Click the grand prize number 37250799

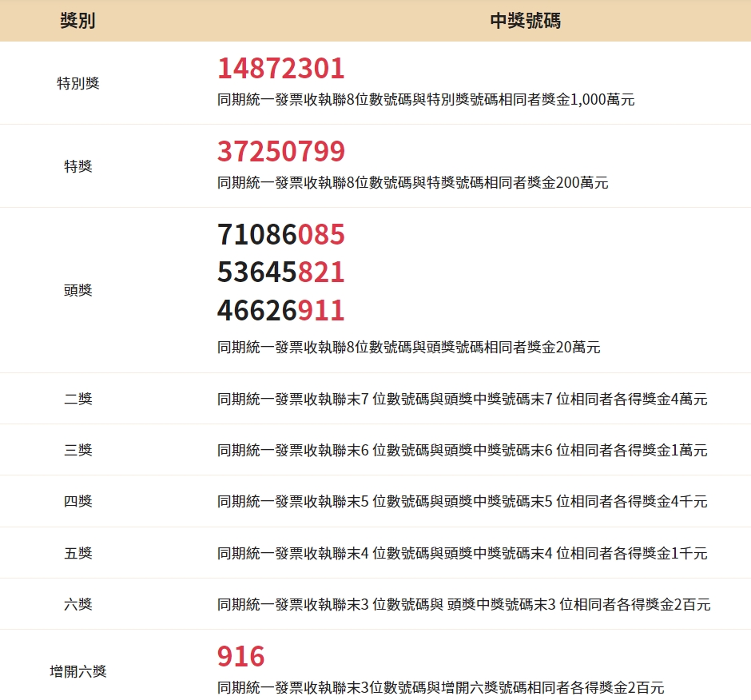pyautogui.click(x=281, y=151)
